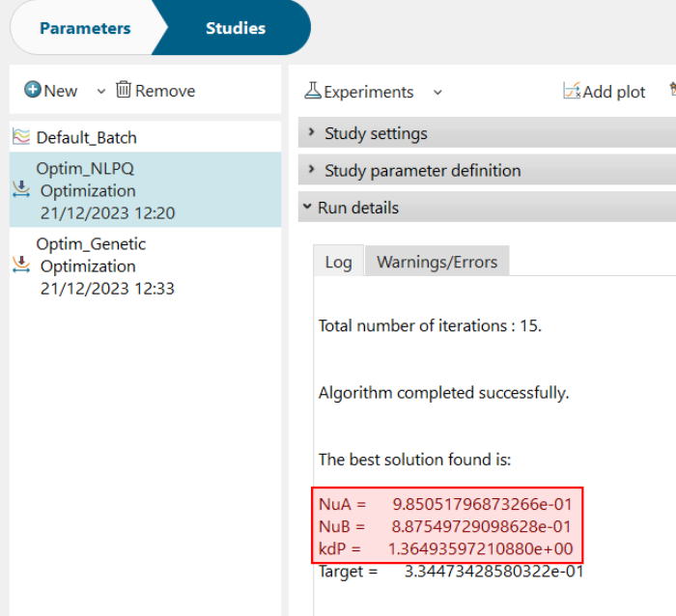Click the Optim_NLPQ date 21/12/2023 12:20

(107, 212)
